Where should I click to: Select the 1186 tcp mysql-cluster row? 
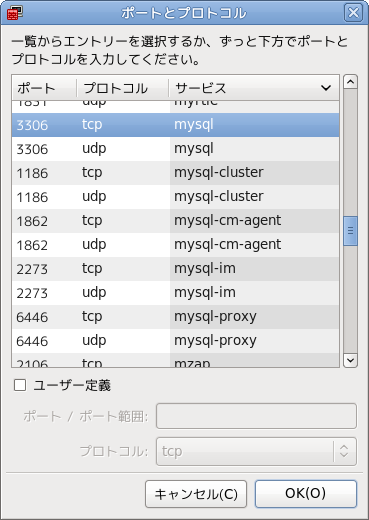pyautogui.click(x=175, y=173)
